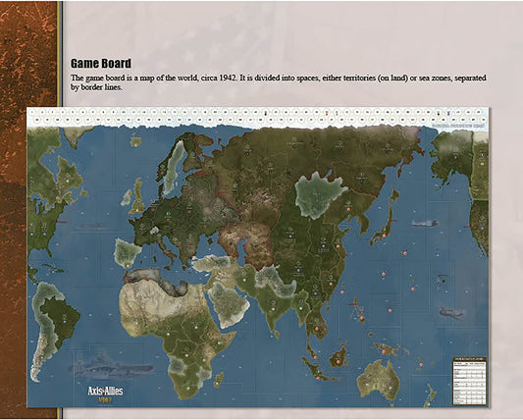Click the faded battleship illustration in the Atlantic
The height and width of the screenshot is (420, 523).
coord(112,366)
